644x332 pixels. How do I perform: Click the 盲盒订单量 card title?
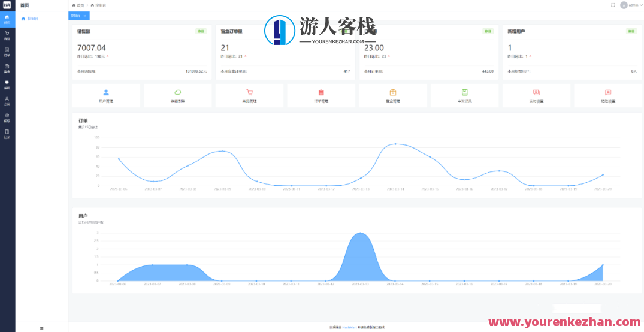click(x=231, y=31)
